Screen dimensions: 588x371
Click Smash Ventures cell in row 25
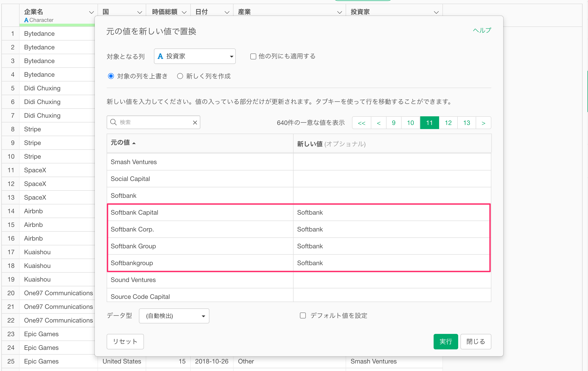coord(394,361)
